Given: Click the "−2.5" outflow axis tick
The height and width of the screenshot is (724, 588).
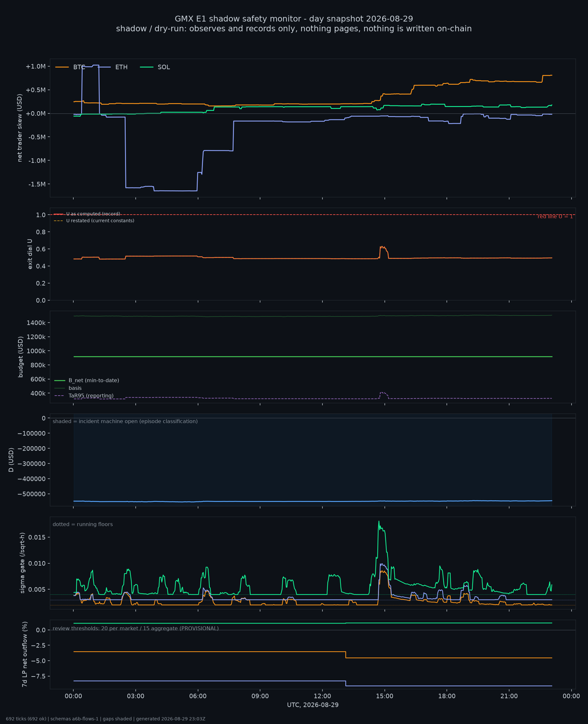Looking at the screenshot, I should click(x=39, y=645).
